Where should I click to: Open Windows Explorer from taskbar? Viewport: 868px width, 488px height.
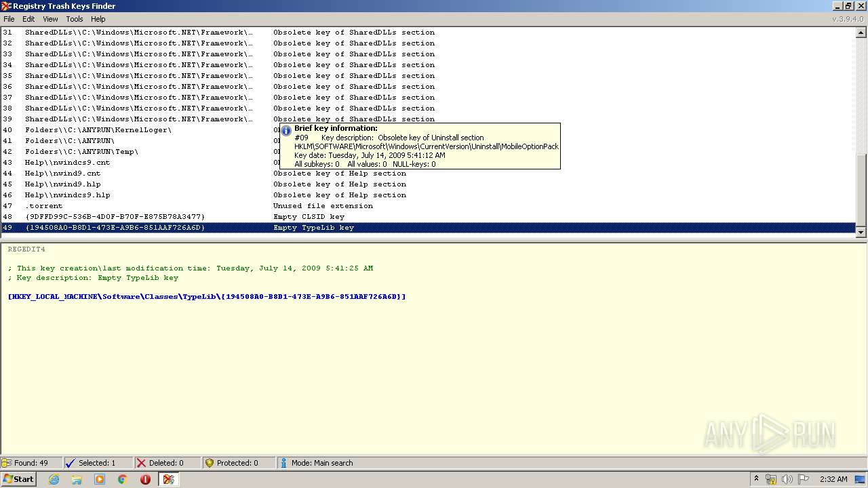[x=77, y=479]
